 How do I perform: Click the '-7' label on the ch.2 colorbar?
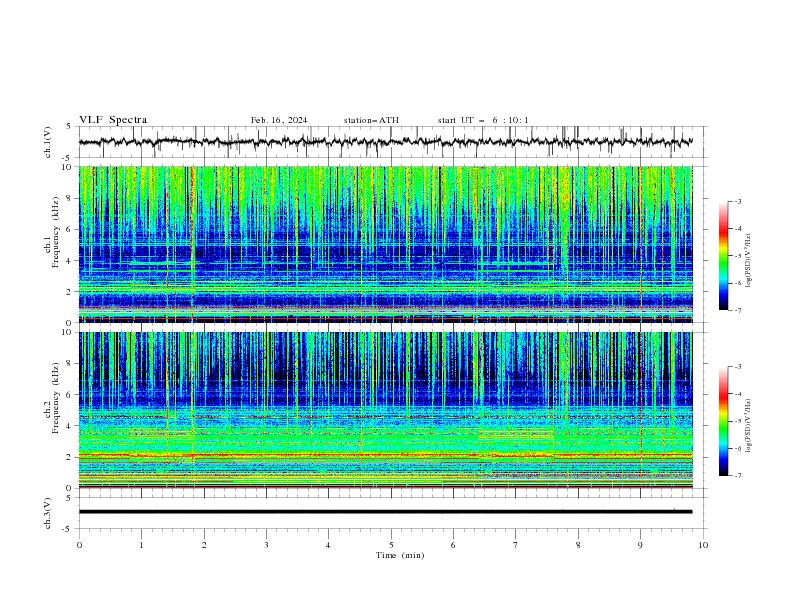pyautogui.click(x=738, y=476)
